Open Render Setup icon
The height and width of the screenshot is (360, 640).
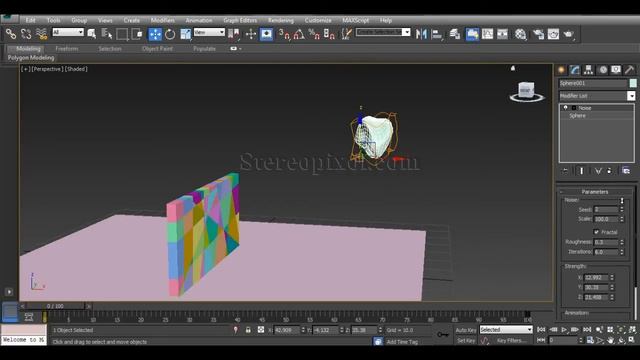[x=538, y=34]
